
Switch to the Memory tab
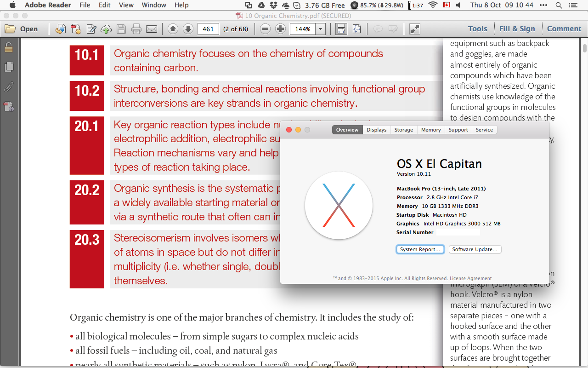[x=431, y=130]
